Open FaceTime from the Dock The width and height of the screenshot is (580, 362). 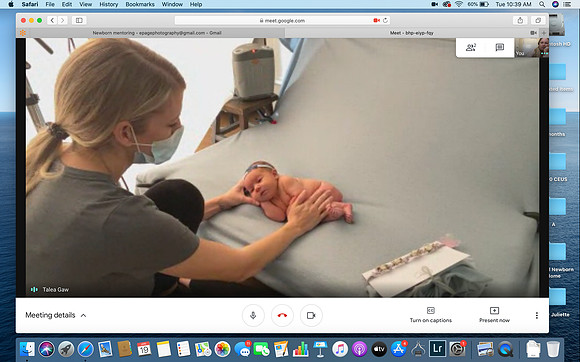coord(262,349)
